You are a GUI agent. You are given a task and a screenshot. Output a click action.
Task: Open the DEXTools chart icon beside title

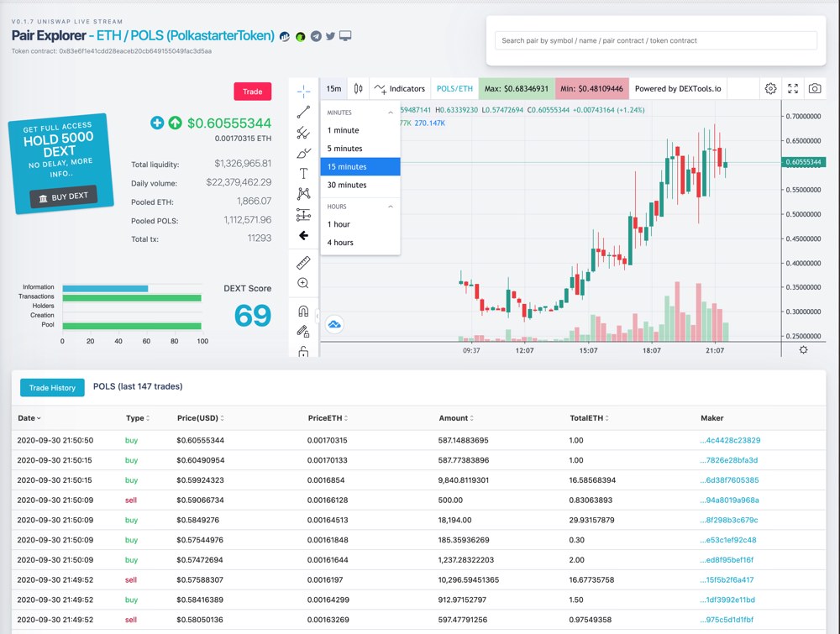pos(285,36)
